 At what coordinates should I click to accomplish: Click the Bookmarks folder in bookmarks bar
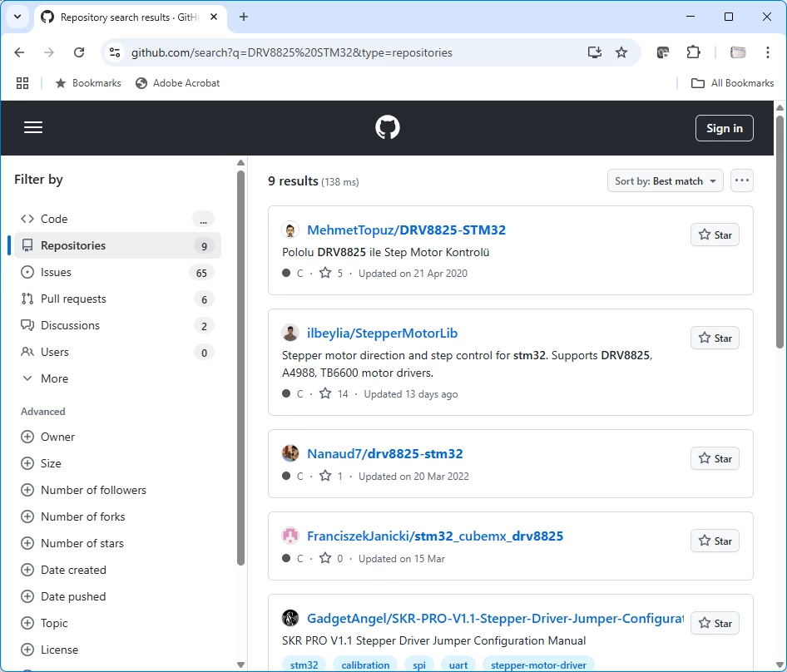(x=88, y=83)
